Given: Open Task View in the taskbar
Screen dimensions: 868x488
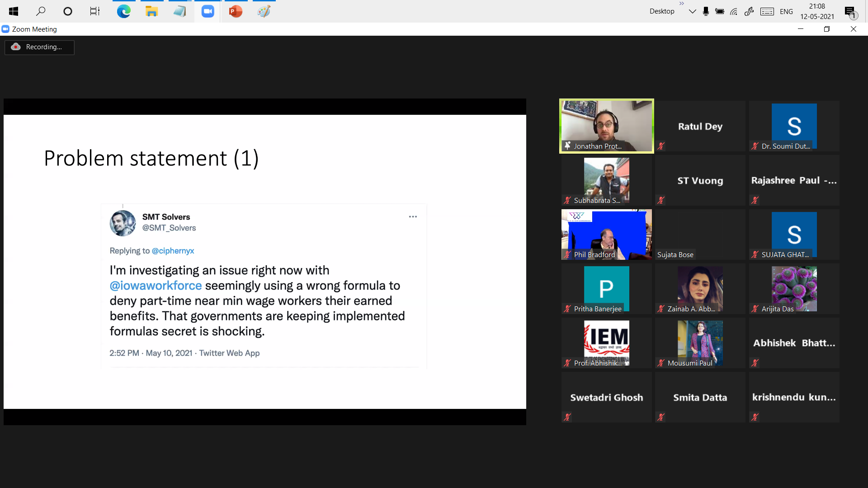Looking at the screenshot, I should click(x=95, y=11).
